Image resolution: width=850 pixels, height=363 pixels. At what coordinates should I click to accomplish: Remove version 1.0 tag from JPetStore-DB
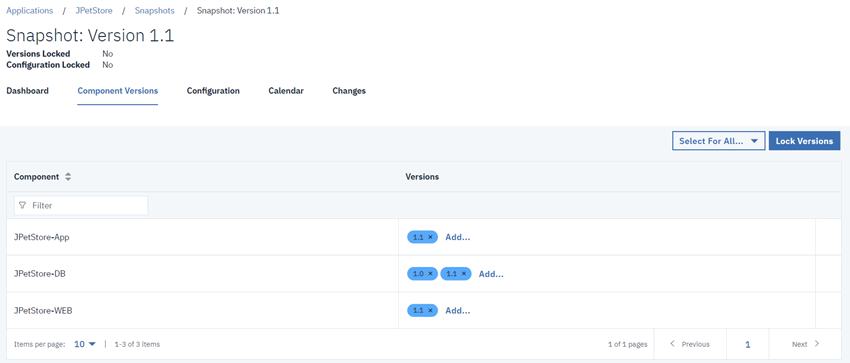[x=430, y=274]
